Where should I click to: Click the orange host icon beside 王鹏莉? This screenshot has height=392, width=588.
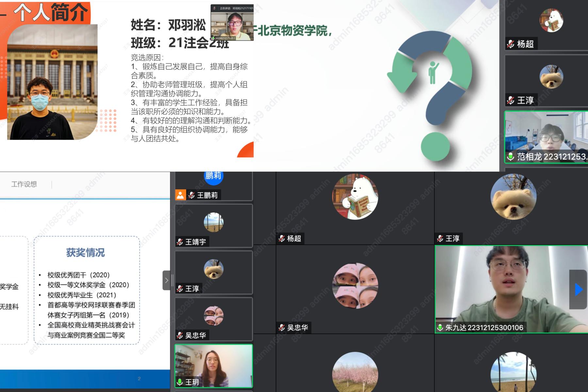click(180, 195)
